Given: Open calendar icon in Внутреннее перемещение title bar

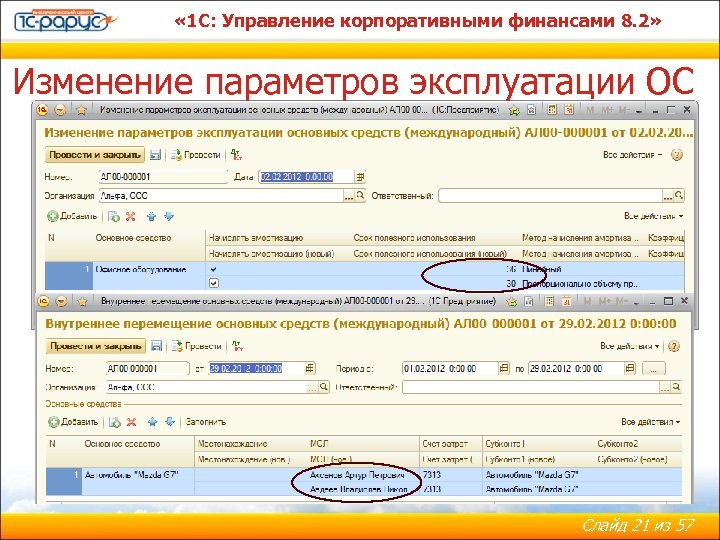Looking at the screenshot, I should click(567, 301).
